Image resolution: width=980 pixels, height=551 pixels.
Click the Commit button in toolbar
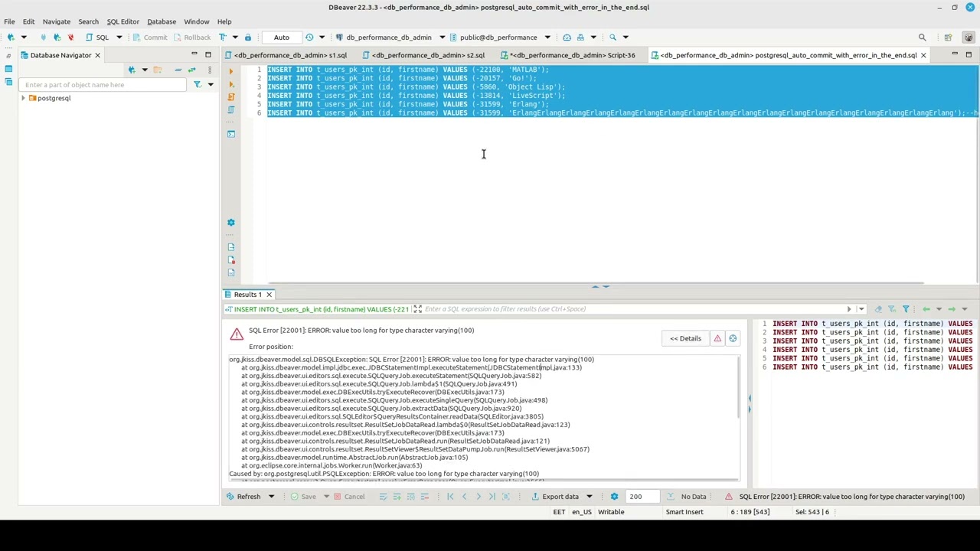[x=149, y=37]
